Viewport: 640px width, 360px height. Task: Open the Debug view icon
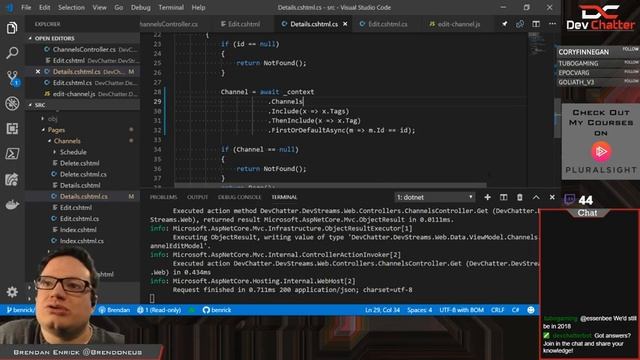[12, 103]
